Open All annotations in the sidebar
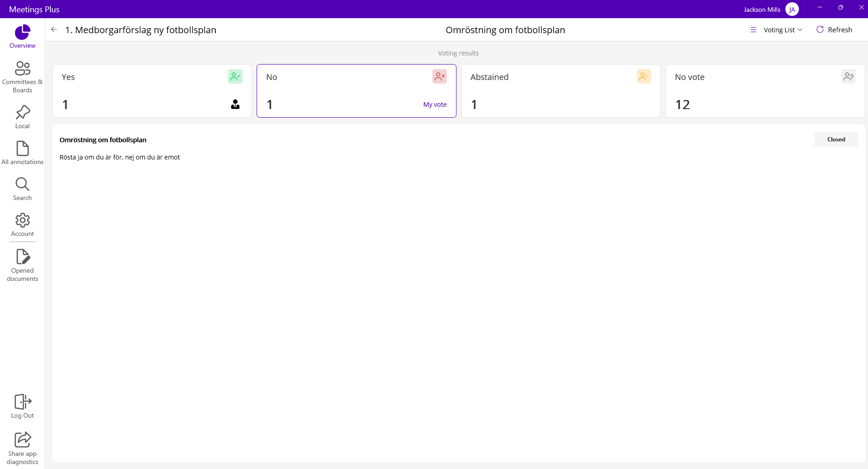The width and height of the screenshot is (868, 469). coord(22,153)
